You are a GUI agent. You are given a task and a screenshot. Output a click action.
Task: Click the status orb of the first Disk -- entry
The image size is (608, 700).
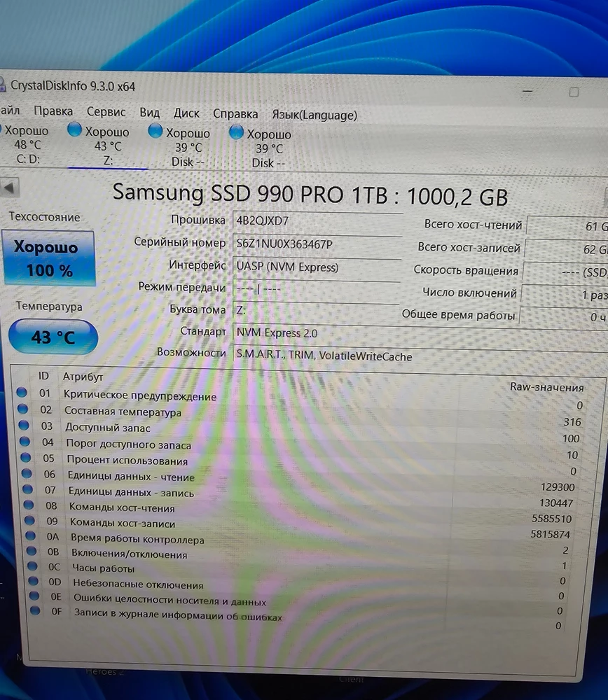click(155, 132)
